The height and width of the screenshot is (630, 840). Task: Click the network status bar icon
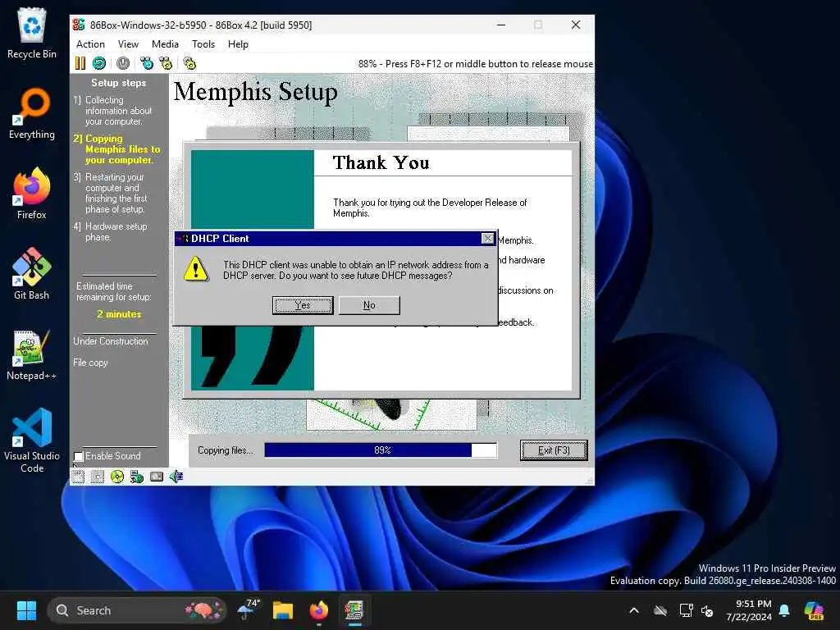click(x=137, y=477)
